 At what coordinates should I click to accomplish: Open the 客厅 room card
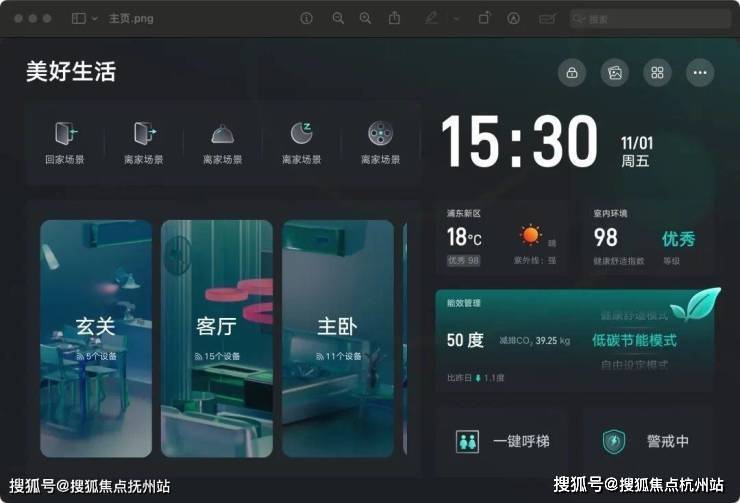coord(217,338)
